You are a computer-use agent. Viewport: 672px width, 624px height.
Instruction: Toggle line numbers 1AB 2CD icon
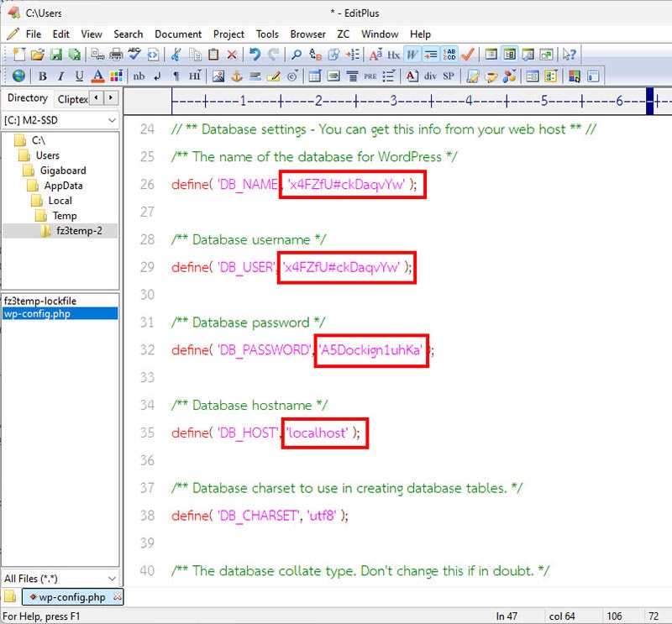[449, 55]
